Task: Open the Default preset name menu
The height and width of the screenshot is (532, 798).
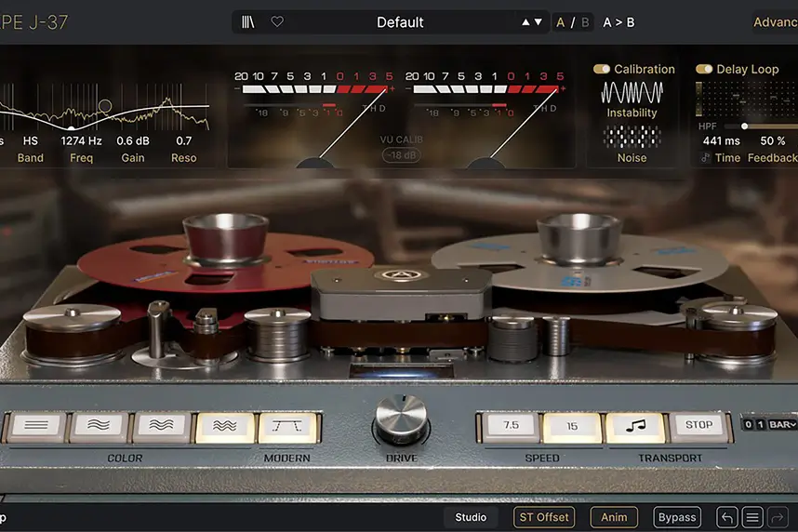Action: [x=400, y=22]
